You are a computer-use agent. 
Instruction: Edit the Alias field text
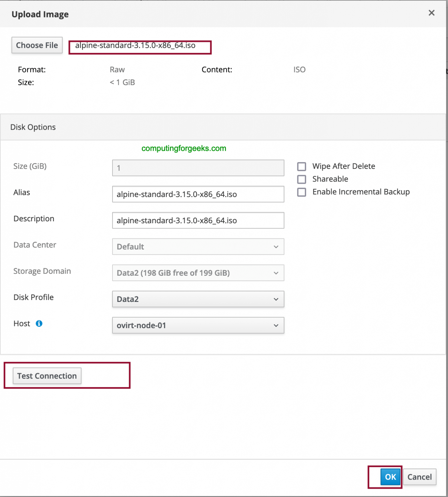[x=198, y=194]
